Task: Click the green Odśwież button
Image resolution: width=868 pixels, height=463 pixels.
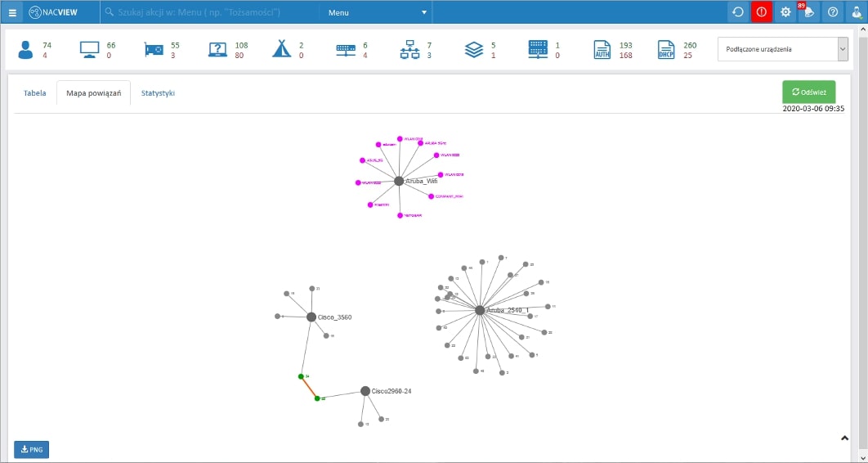Action: point(808,92)
